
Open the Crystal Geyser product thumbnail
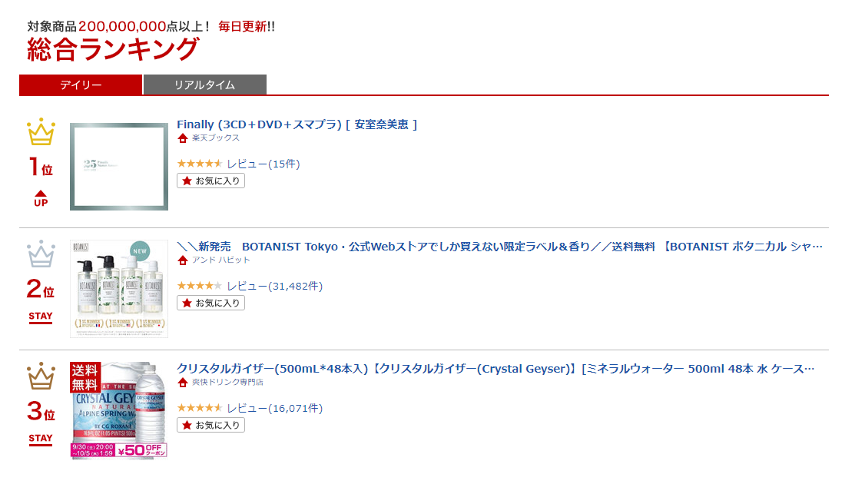click(x=119, y=410)
